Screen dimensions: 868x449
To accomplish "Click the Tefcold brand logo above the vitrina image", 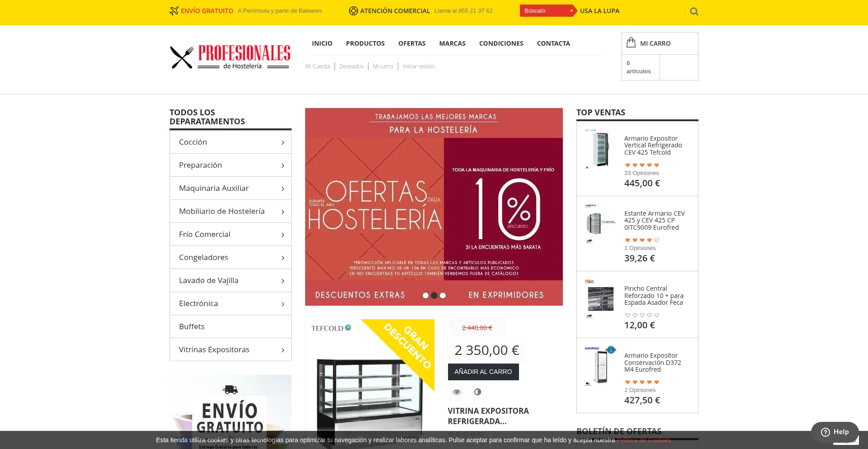I will pyautogui.click(x=330, y=327).
